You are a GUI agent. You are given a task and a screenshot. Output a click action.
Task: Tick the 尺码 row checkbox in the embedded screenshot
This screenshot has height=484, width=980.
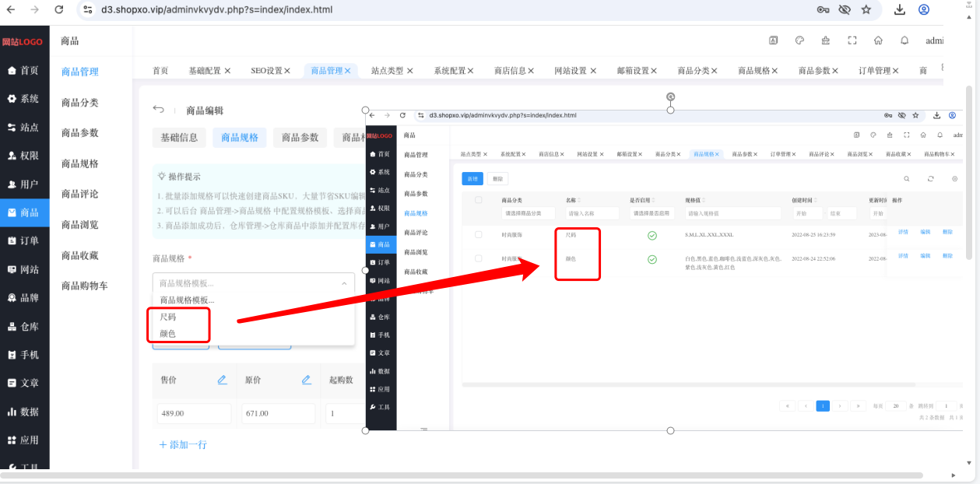(478, 233)
